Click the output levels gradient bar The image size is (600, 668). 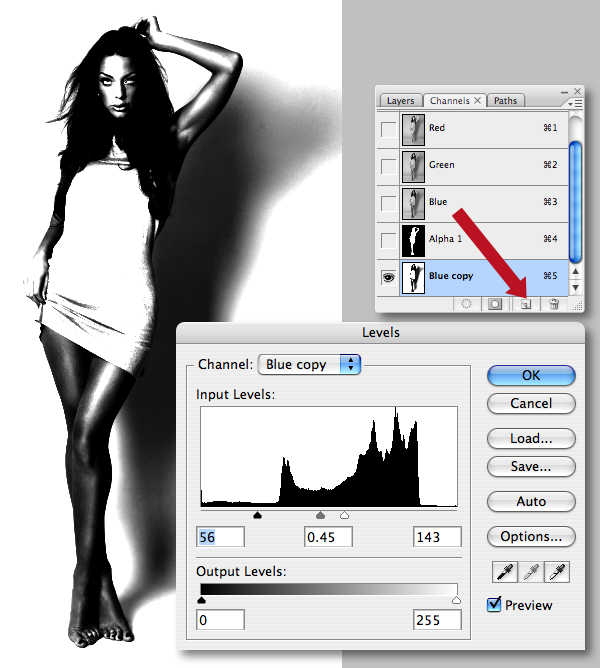click(329, 590)
